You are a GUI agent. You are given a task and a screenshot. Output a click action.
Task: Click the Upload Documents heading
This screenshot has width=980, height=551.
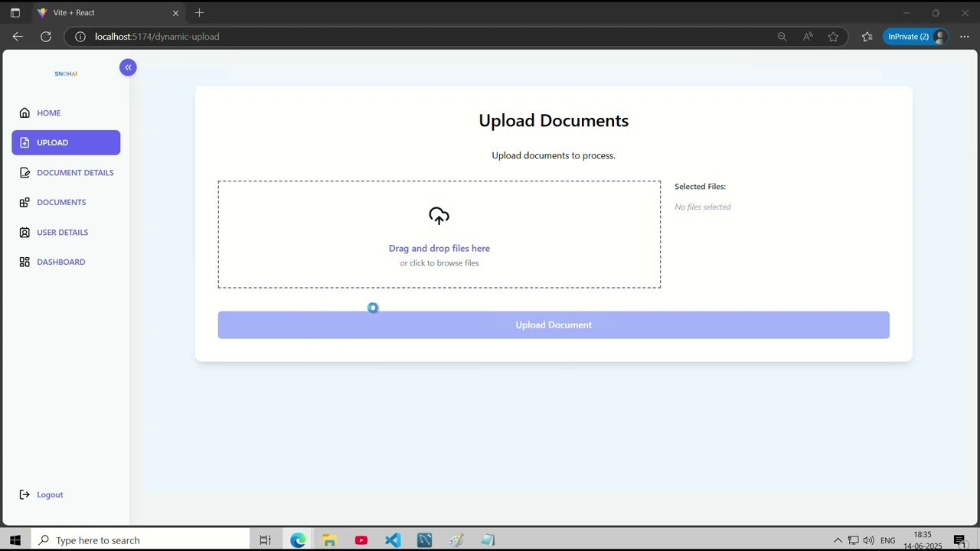pos(554,120)
